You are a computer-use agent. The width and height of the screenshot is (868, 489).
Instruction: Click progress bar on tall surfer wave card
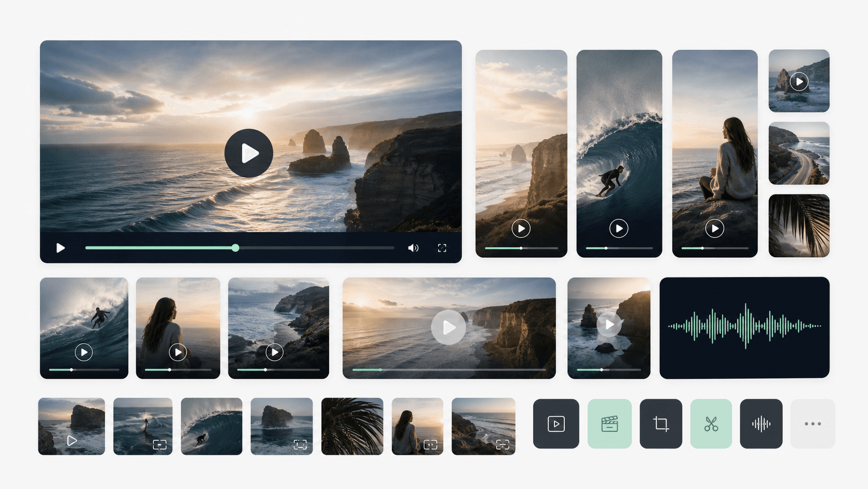[619, 248]
